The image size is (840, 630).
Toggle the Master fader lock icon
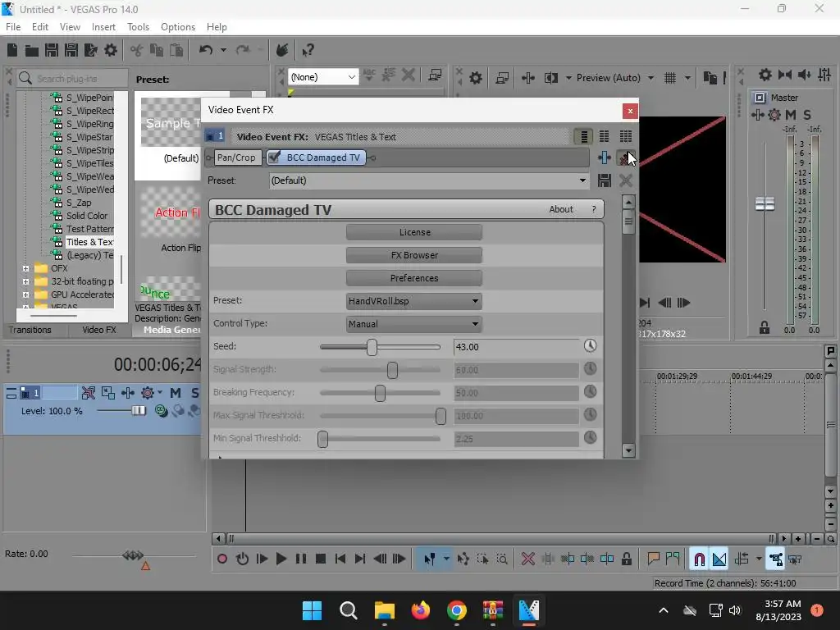tap(765, 327)
